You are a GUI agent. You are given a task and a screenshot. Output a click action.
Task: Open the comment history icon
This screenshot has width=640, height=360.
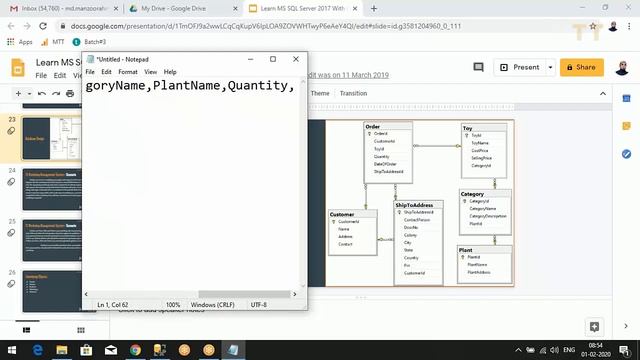point(478,67)
